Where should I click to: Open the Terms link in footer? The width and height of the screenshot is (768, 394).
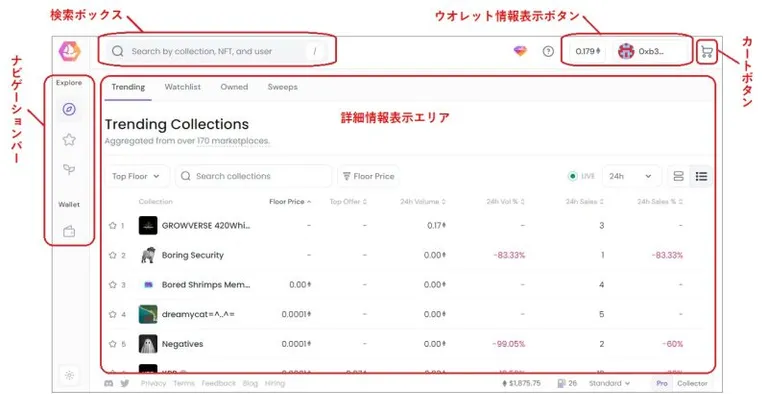[x=184, y=384]
